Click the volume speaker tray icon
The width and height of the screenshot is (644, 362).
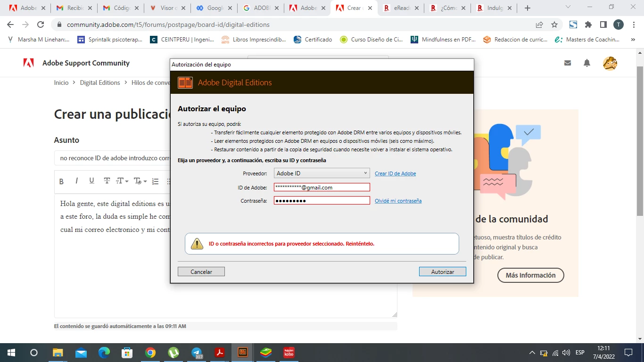pos(566,353)
